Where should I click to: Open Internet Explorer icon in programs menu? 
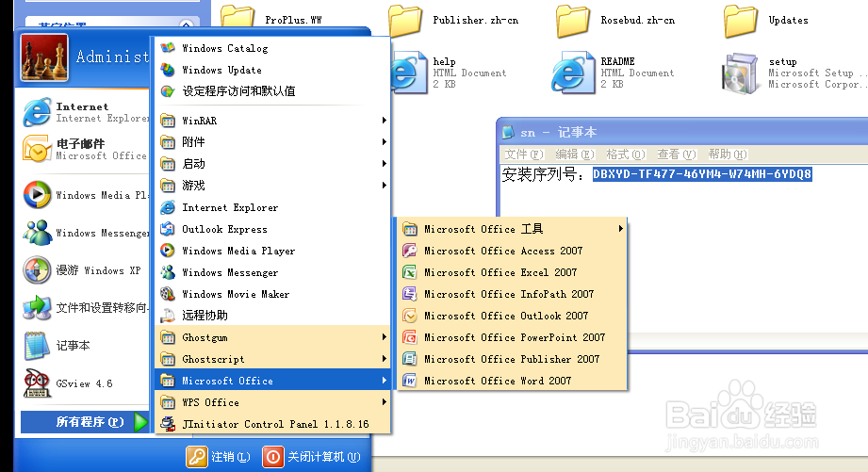click(168, 207)
